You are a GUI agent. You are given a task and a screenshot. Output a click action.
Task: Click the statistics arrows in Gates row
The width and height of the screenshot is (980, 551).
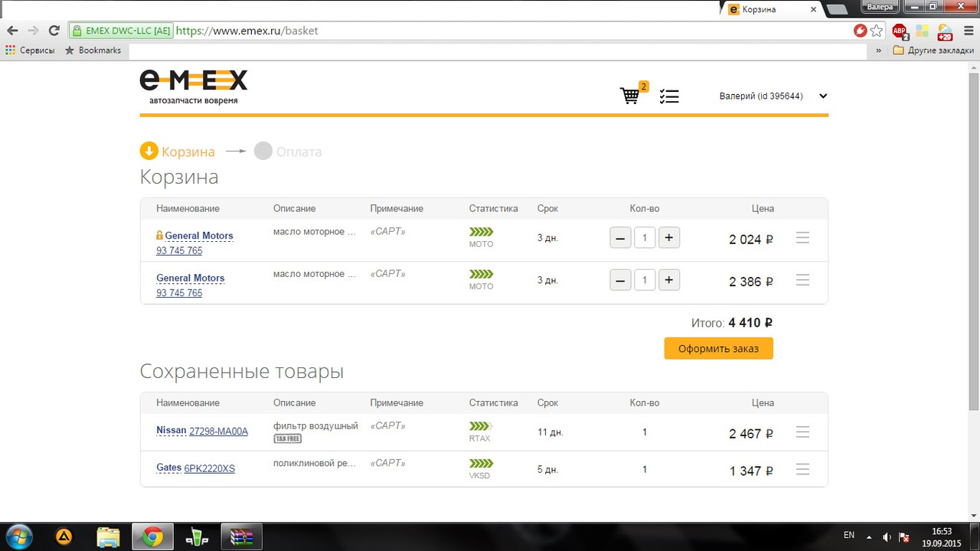(x=482, y=463)
